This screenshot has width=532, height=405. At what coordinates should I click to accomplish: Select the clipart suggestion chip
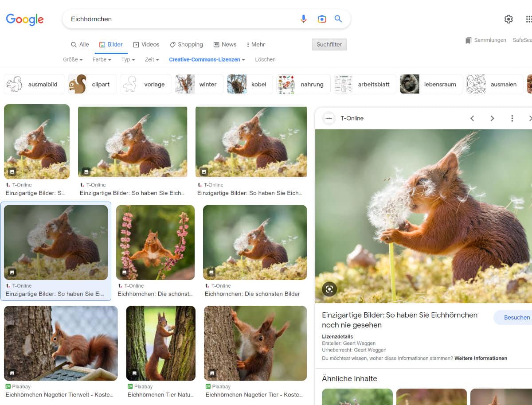coord(92,84)
